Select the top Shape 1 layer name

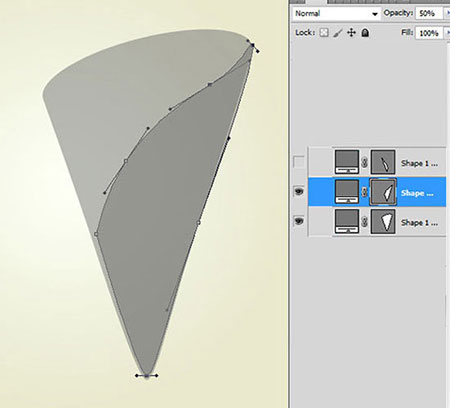(x=419, y=163)
